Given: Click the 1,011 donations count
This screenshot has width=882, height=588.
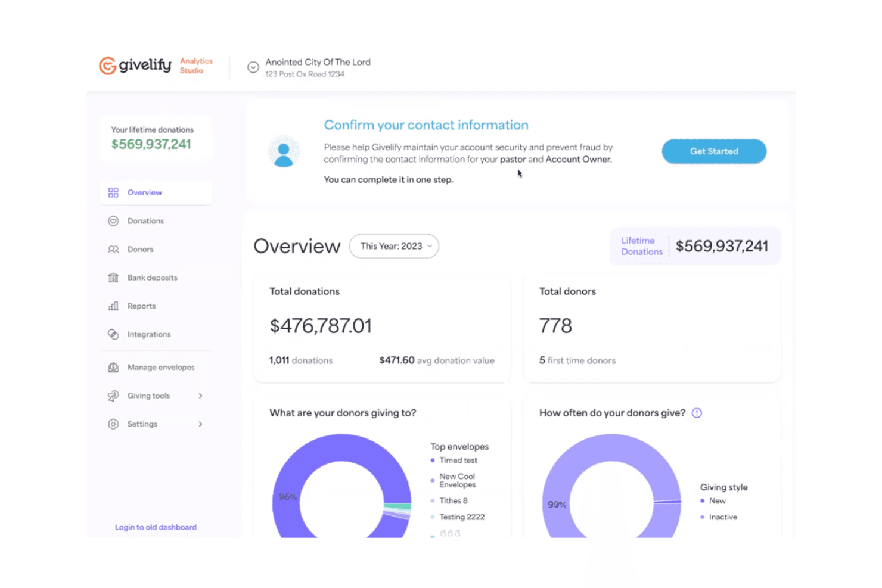Looking at the screenshot, I should click(301, 360).
